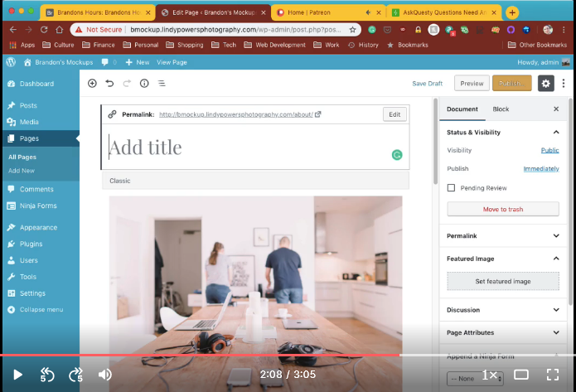This screenshot has height=392, width=576.
Task: Toggle the settings gear sidebar button
Action: click(546, 84)
